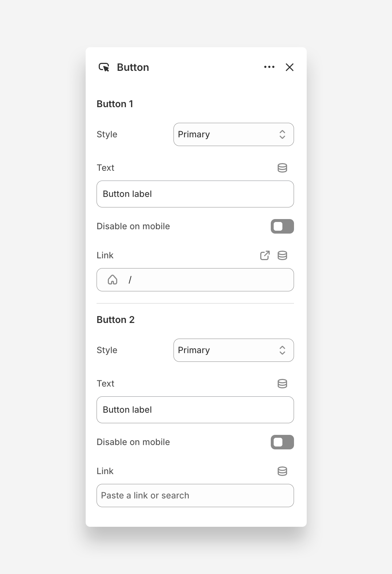Click the Paste a link or search field
Viewport: 392px width, 574px height.
point(195,496)
